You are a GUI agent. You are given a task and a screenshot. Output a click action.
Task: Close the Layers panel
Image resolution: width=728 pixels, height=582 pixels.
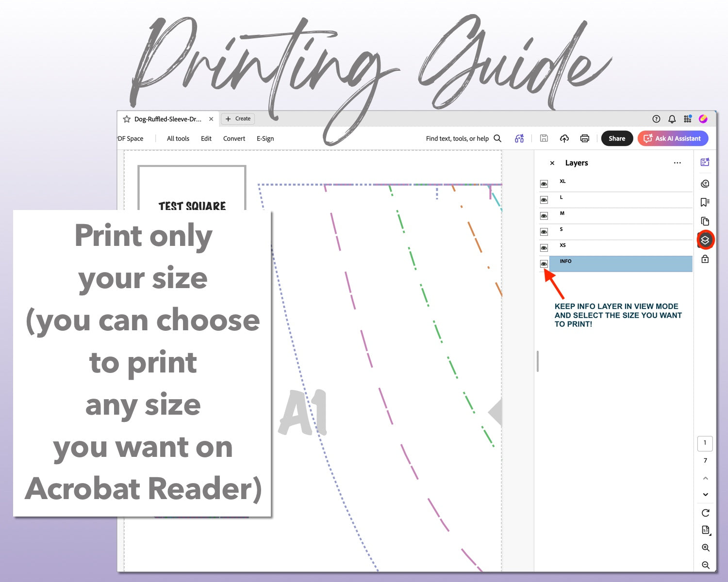(552, 163)
